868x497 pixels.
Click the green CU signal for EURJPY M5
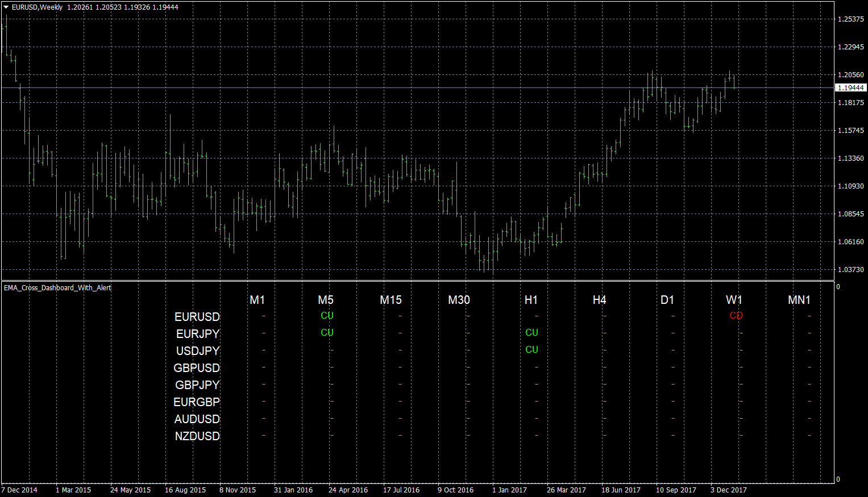[x=327, y=333]
